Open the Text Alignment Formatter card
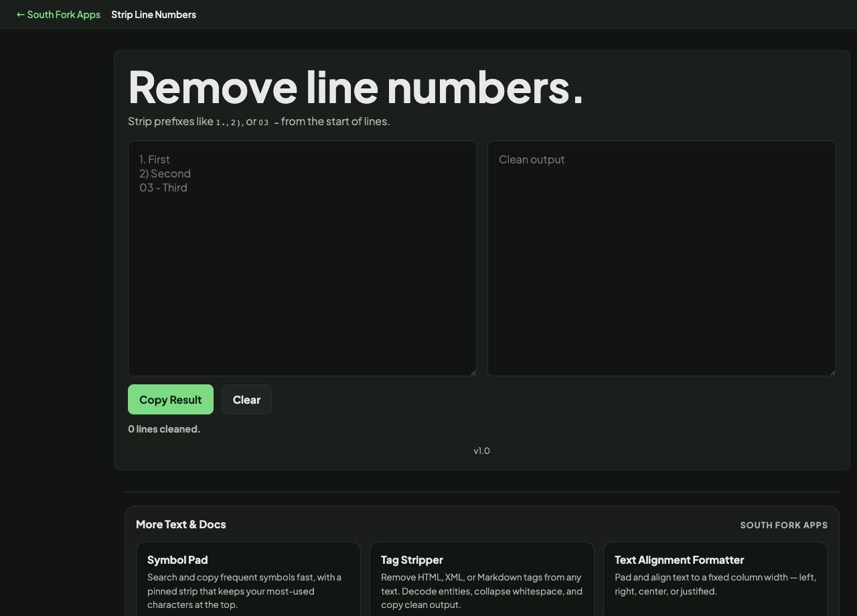 pyautogui.click(x=716, y=579)
